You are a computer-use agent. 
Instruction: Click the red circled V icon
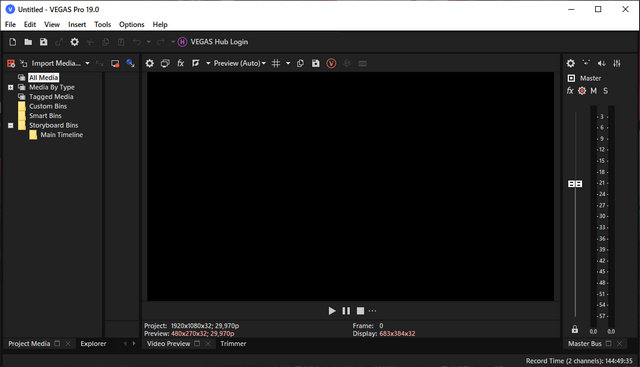[331, 63]
